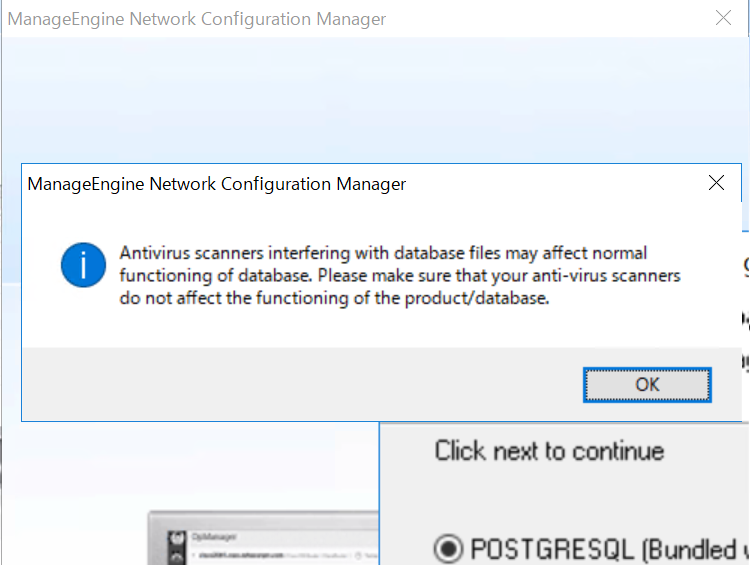This screenshot has height=565, width=750.
Task: Click the 'Antivirus scanners interfering' message line
Action: point(383,252)
